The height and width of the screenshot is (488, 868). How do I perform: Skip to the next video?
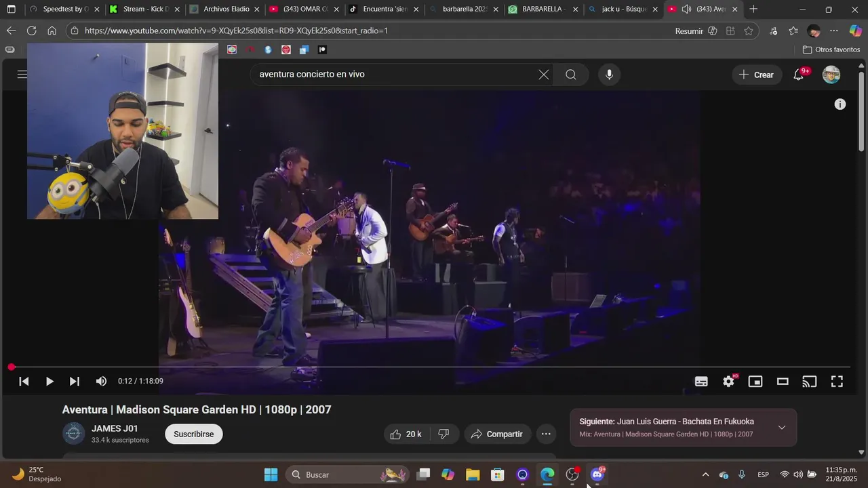coord(75,382)
